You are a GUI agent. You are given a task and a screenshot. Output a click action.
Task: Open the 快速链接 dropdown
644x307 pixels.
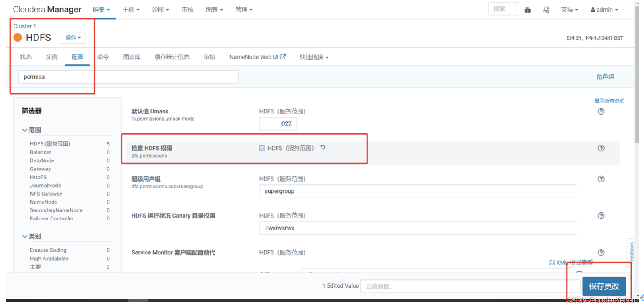coord(314,57)
